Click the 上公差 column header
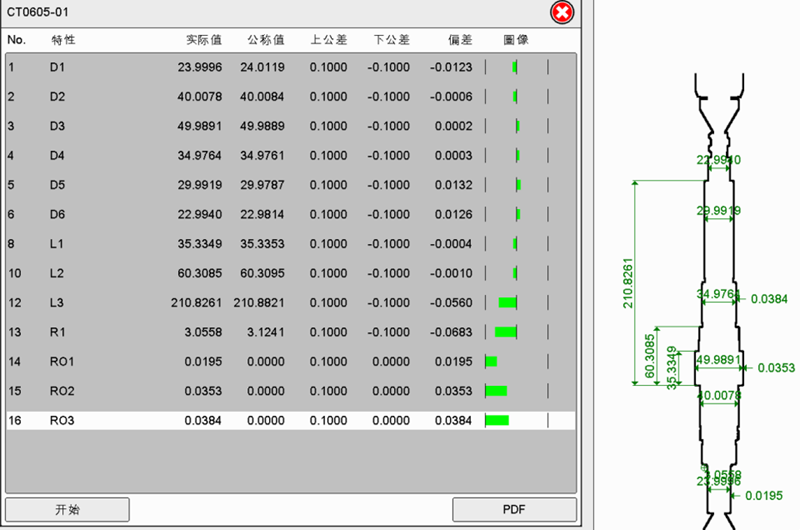This screenshot has width=800, height=530. pyautogui.click(x=329, y=40)
